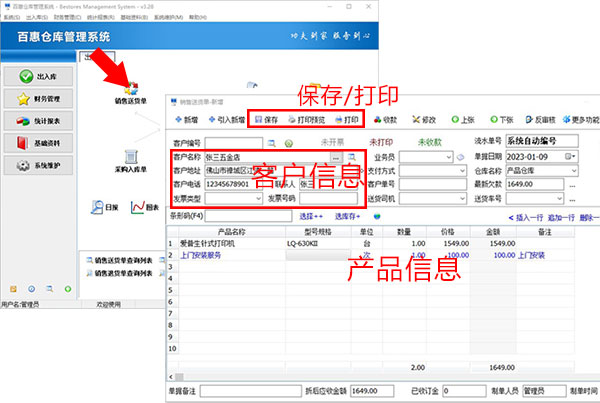Open the 帮助(H) menu

click(x=198, y=17)
